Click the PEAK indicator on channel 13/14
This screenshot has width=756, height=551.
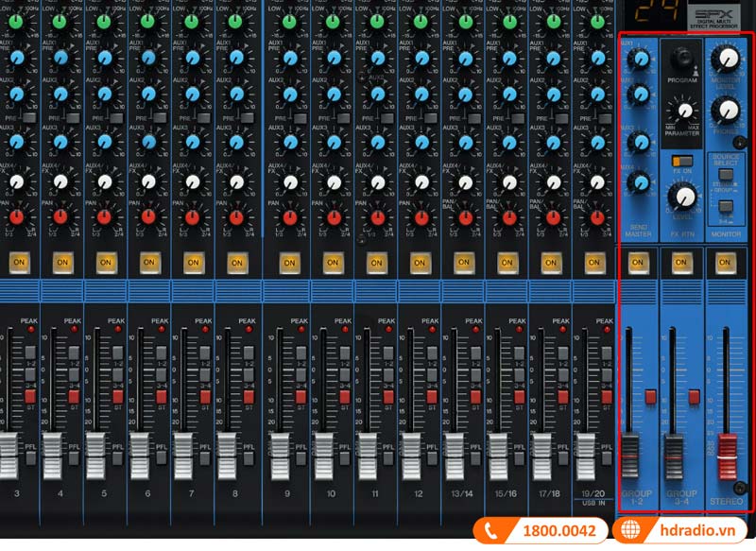pos(474,329)
